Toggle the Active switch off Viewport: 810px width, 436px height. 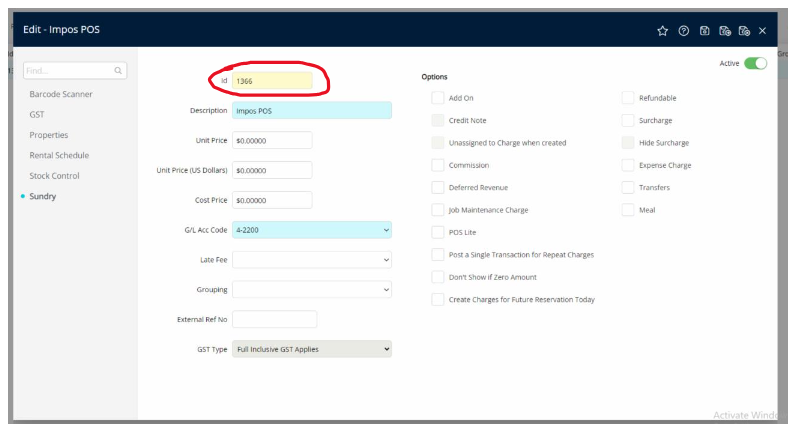(x=755, y=64)
